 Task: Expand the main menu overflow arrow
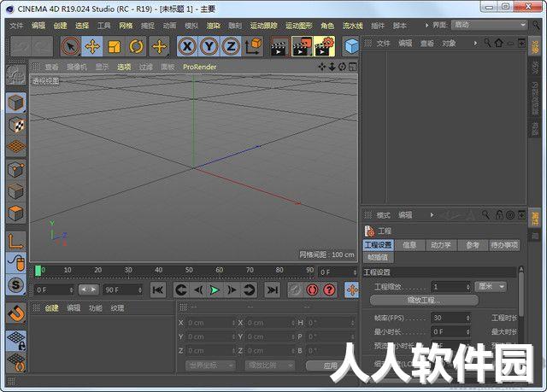(426, 25)
